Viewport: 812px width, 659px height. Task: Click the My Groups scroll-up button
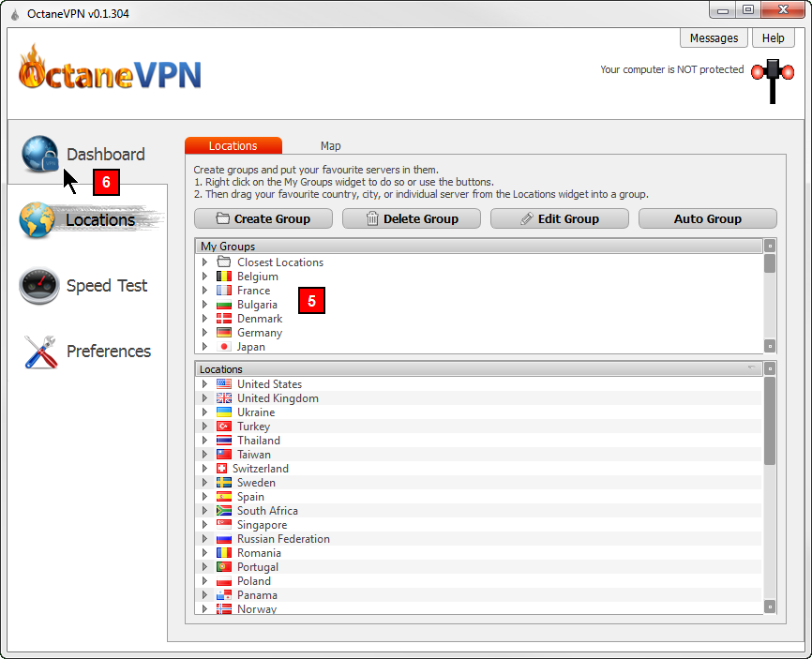click(x=770, y=246)
